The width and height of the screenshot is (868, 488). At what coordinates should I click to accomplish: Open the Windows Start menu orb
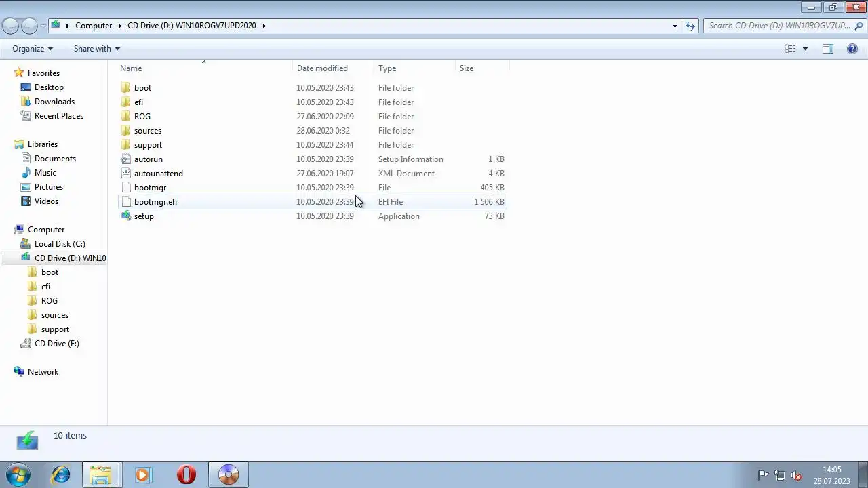[18, 475]
